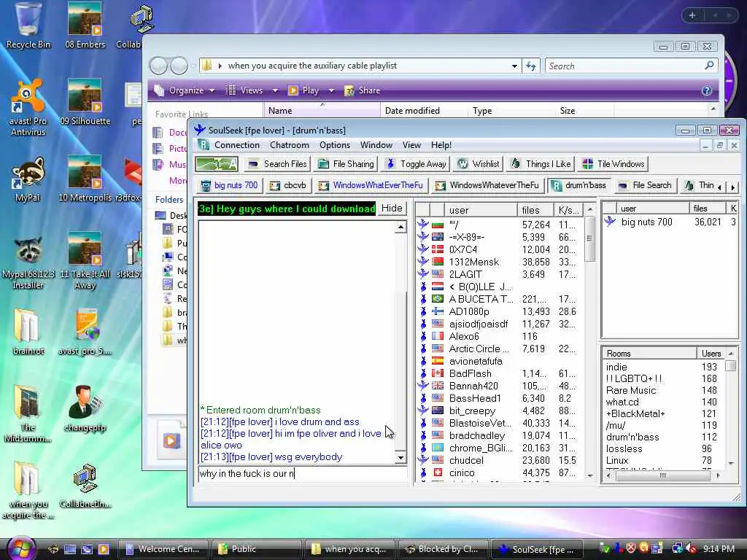Viewport: 747px width, 560px height.
Task: Open avast! Pro Antivirus desktop shortcut
Action: 28,108
